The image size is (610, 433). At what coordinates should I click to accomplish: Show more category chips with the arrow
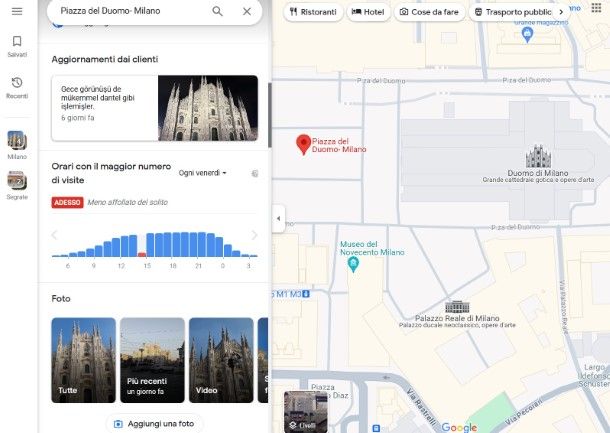pos(561,12)
